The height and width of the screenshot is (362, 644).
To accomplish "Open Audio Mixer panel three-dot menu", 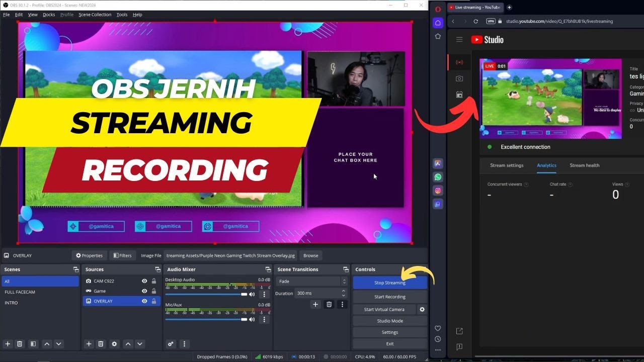I will pos(184,344).
